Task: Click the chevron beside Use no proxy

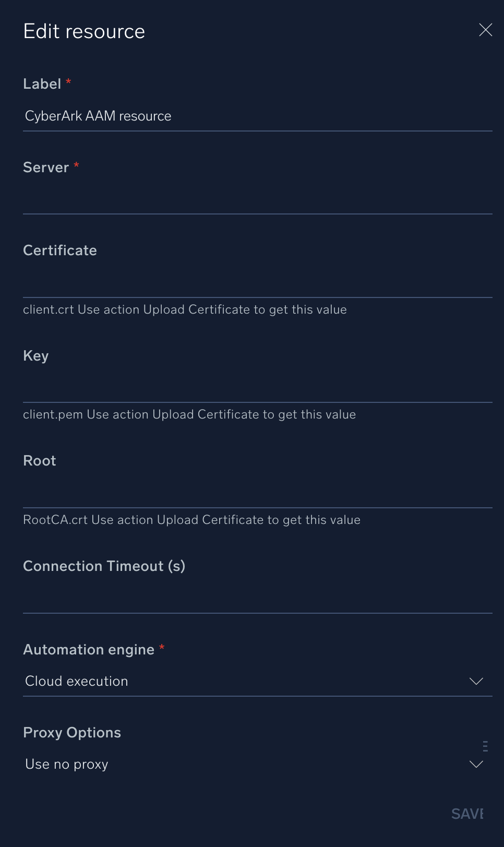Action: 476,764
